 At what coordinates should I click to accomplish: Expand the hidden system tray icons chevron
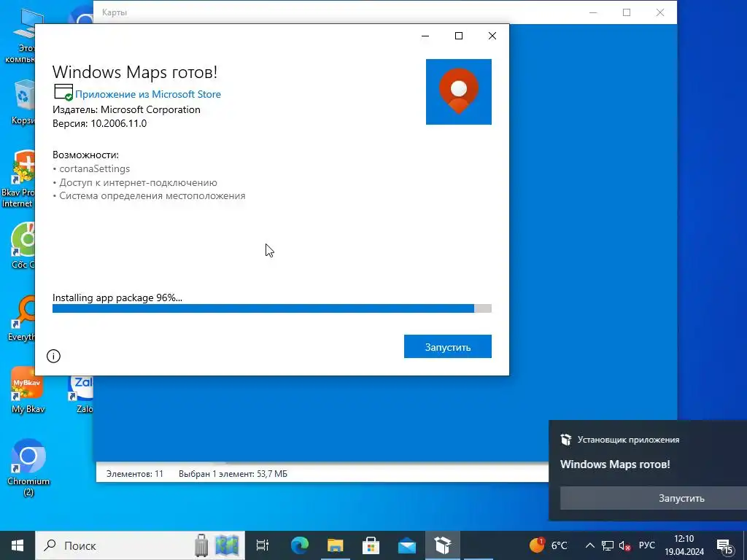click(x=589, y=545)
